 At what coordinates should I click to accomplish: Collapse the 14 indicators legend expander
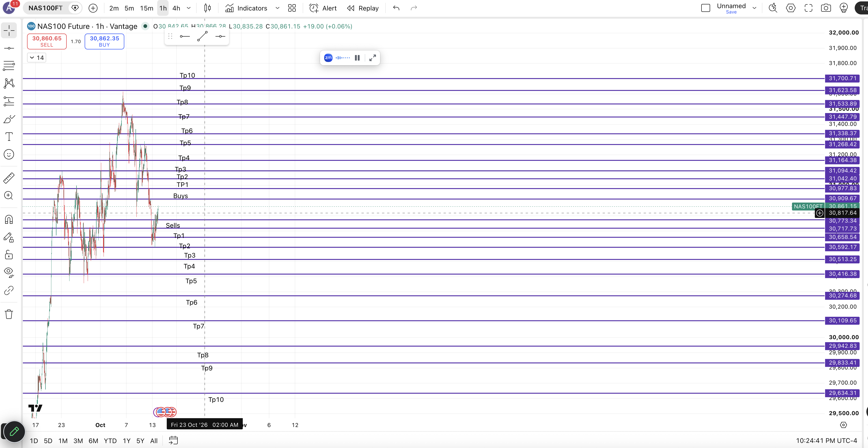36,58
